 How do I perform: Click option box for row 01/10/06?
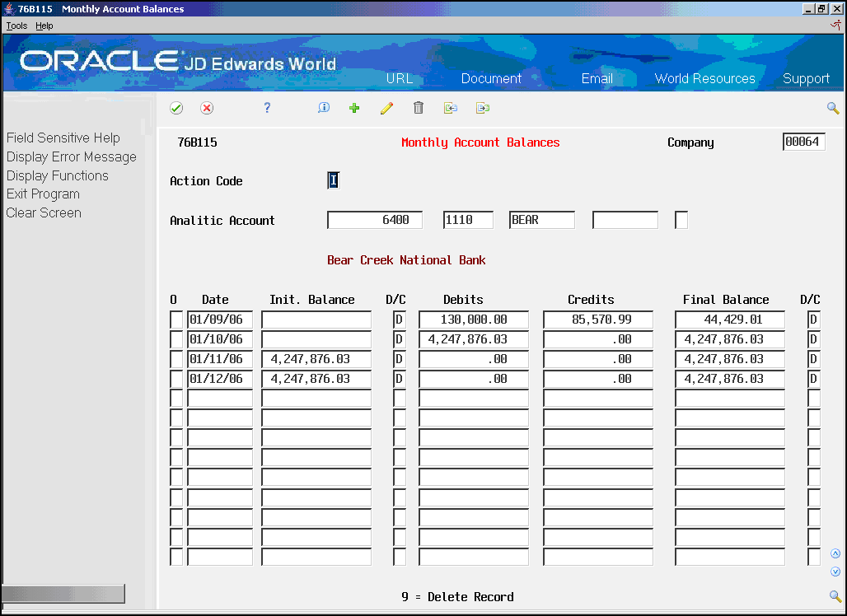(176, 339)
